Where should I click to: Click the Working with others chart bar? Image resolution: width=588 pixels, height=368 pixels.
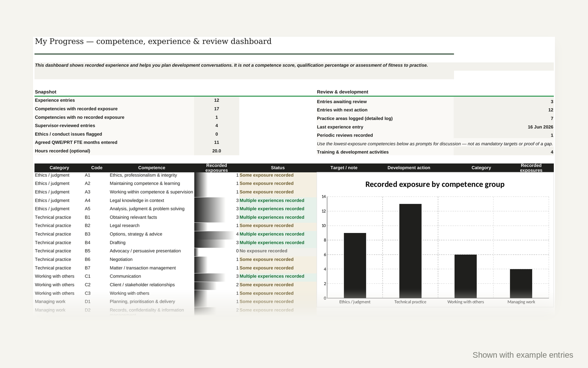[465, 276]
